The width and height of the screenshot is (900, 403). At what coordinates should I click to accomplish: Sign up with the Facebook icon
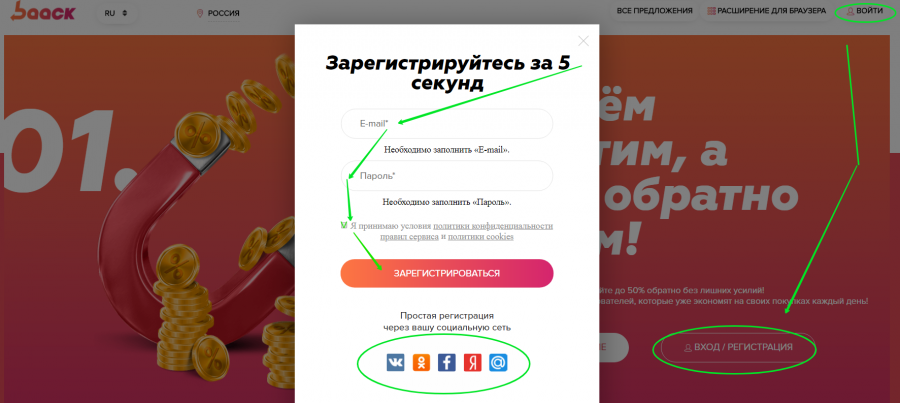pyautogui.click(x=447, y=362)
